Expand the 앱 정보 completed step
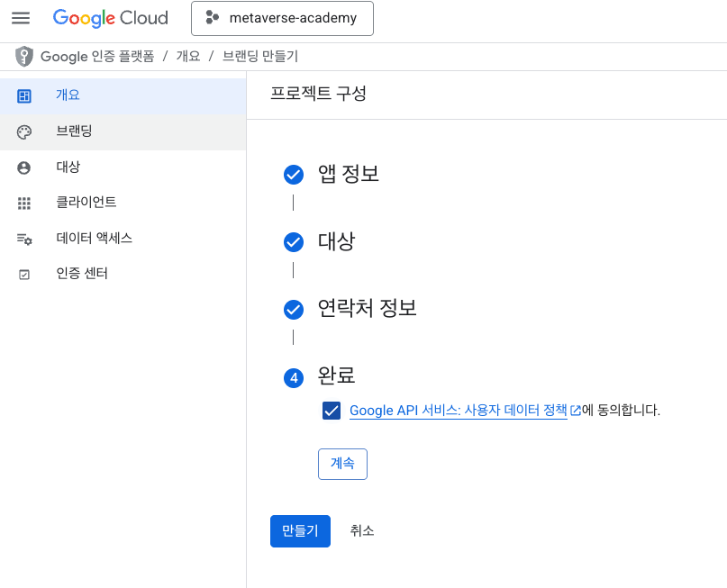Viewport: 727px width, 588px height. click(x=332, y=174)
